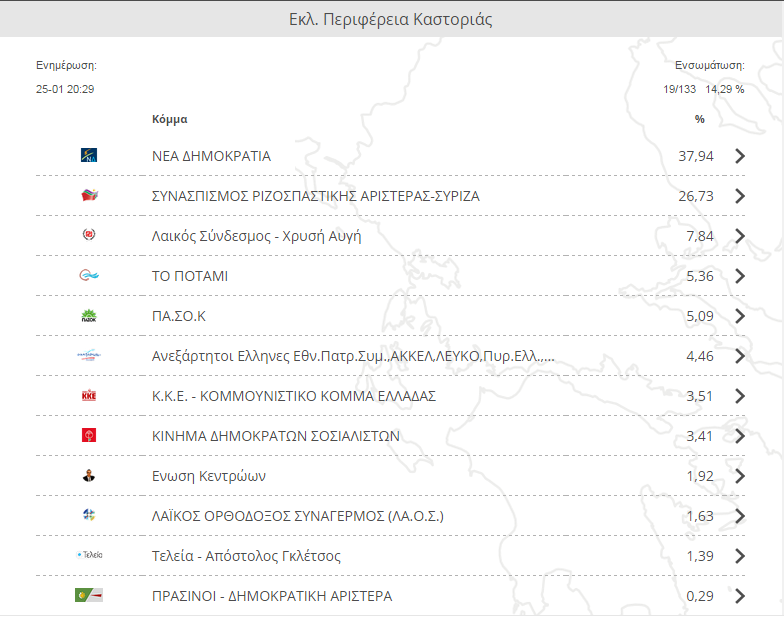Click the Ένωση Κεντρώων party logo
Screen dimensions: 784x623
[89, 476]
